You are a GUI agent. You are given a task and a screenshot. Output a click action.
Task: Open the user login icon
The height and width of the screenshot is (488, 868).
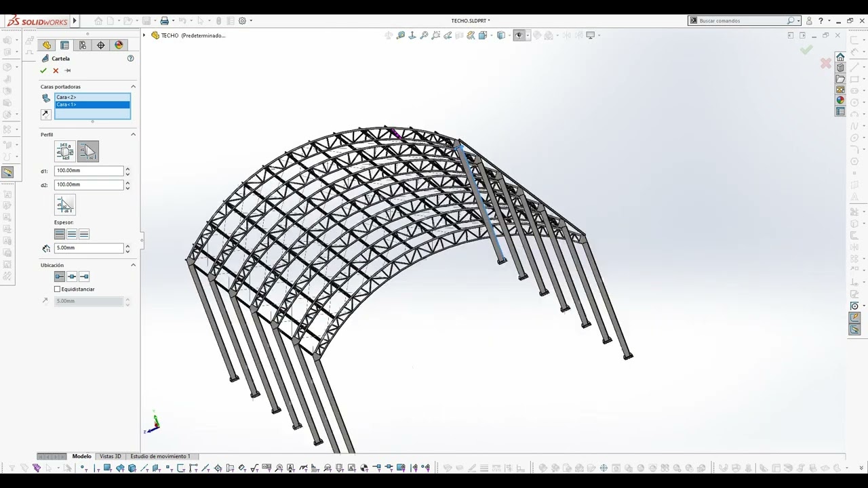pyautogui.click(x=809, y=21)
